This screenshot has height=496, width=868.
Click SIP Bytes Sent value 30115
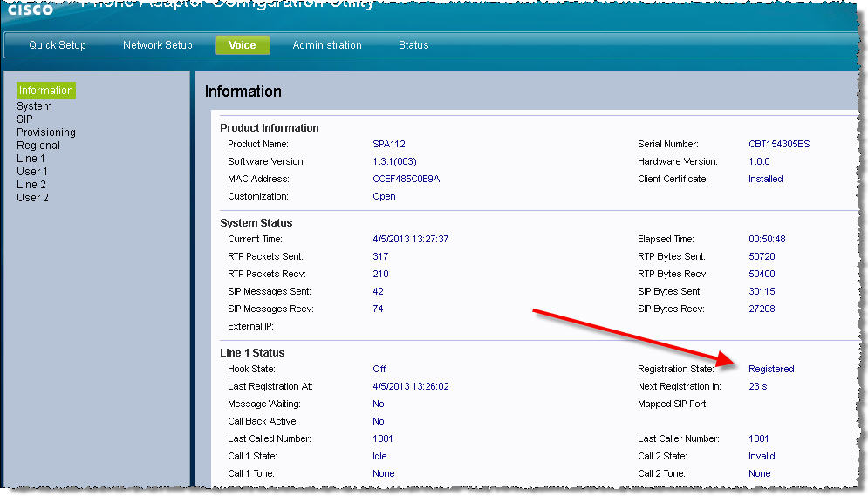762,291
